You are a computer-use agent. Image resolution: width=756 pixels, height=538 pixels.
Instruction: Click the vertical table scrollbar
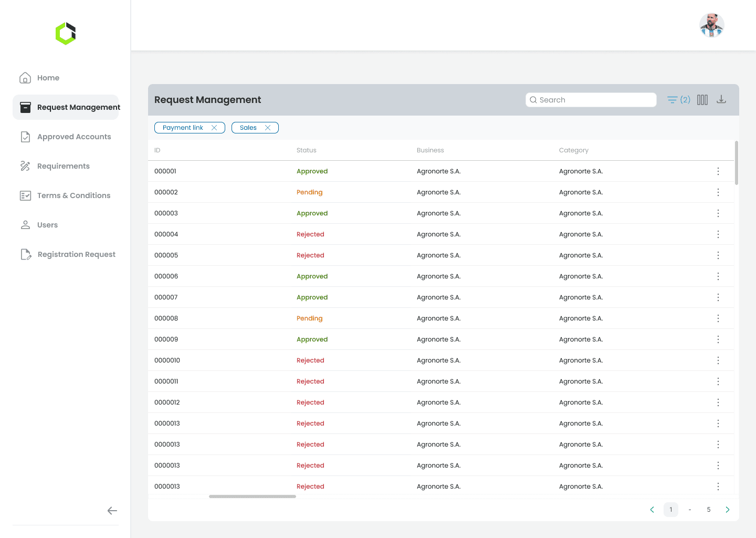737,163
